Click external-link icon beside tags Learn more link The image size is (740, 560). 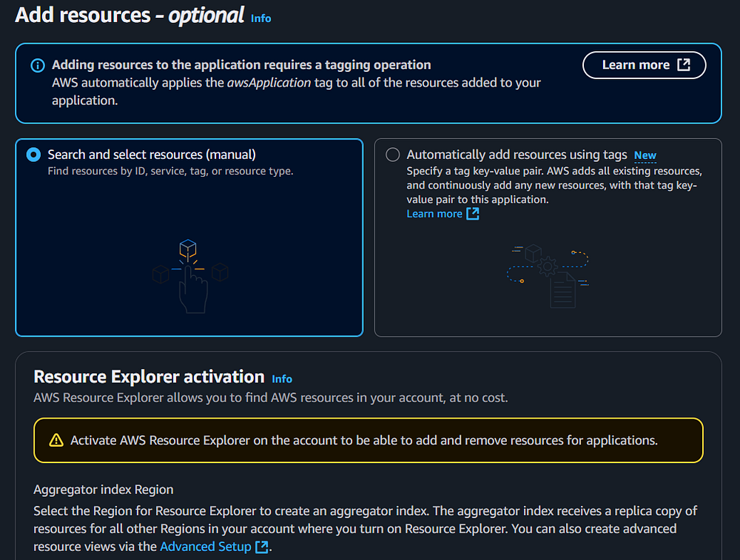(x=472, y=214)
